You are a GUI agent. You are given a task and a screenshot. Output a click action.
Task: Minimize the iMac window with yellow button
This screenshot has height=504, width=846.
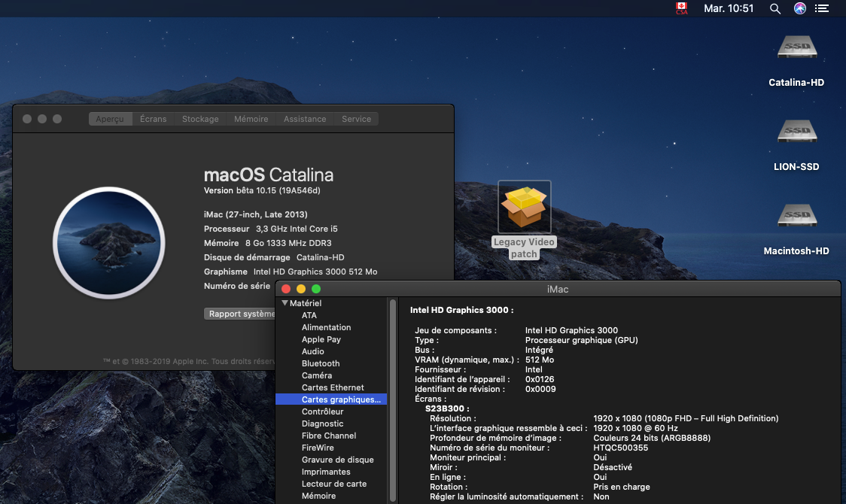301,289
